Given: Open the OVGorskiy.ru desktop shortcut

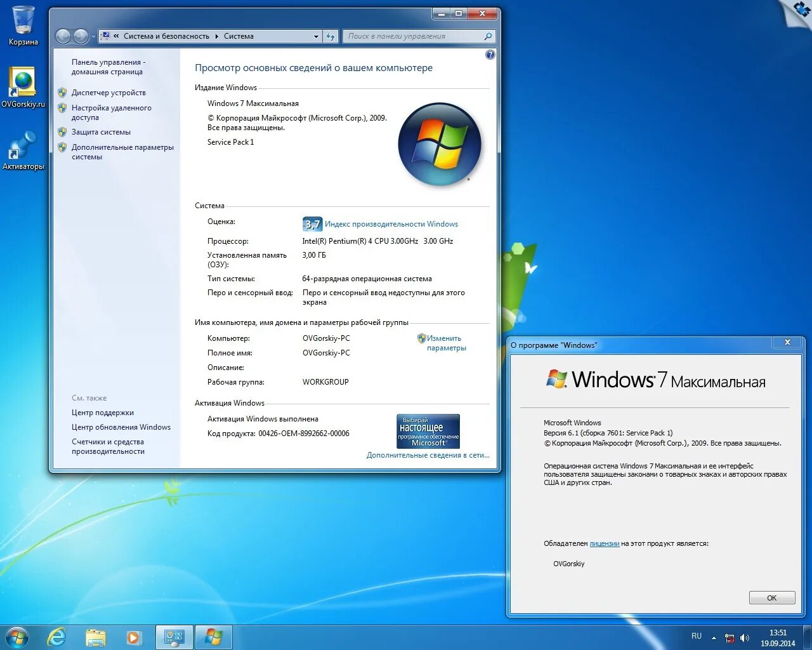Looking at the screenshot, I should (x=23, y=86).
